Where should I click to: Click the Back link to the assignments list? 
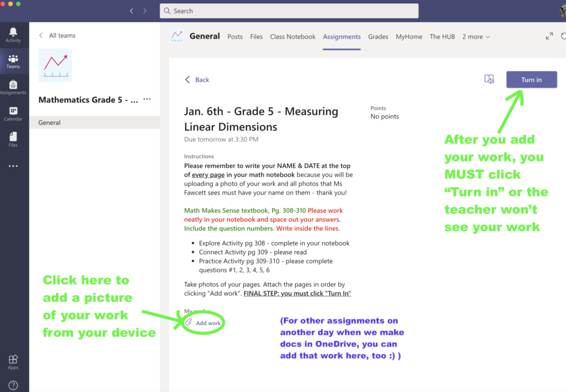coord(197,80)
